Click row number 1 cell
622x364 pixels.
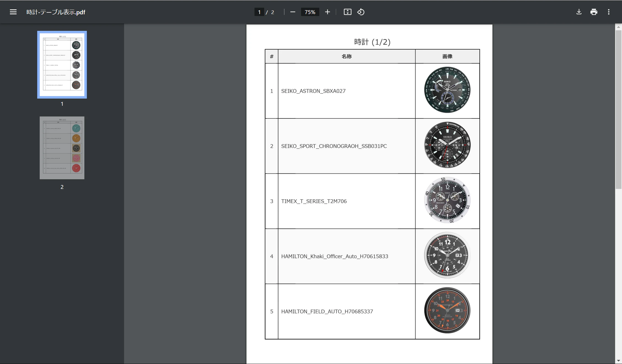pyautogui.click(x=272, y=91)
